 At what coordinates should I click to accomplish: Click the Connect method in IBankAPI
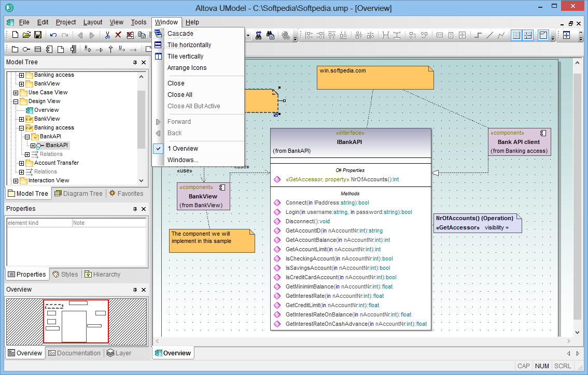(327, 203)
